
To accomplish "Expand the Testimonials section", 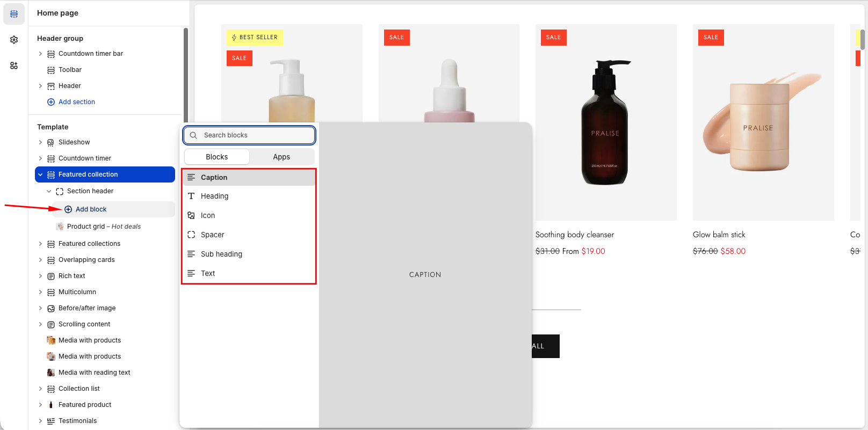I will (40, 421).
